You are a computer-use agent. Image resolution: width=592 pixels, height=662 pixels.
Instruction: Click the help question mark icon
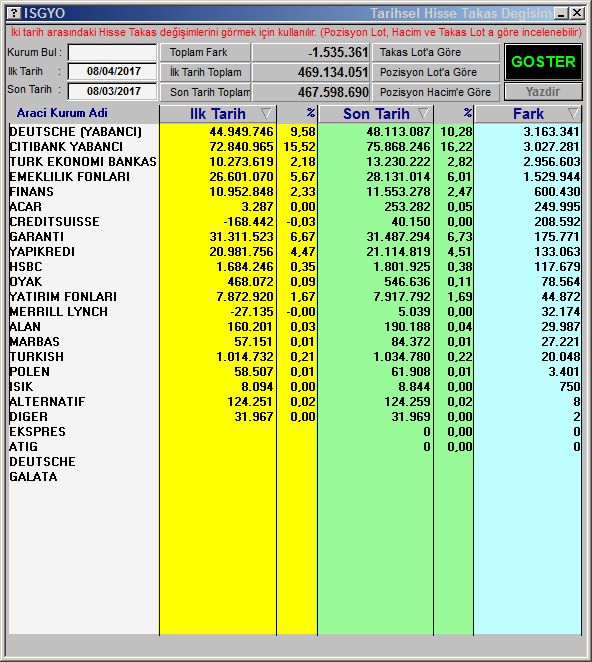click(x=14, y=13)
